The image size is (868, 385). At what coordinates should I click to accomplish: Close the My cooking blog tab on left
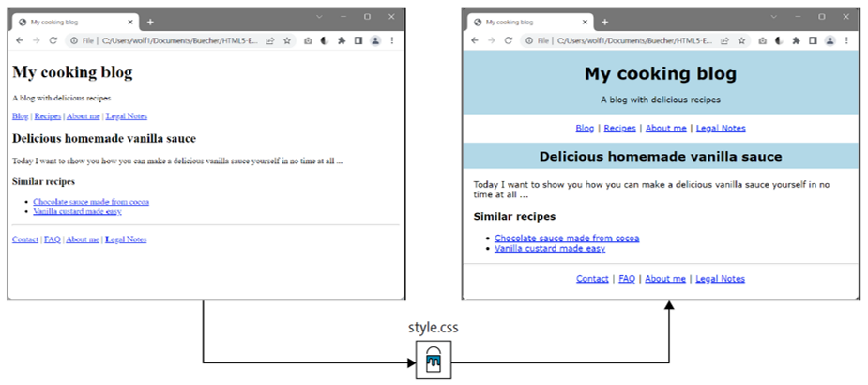pyautogui.click(x=130, y=23)
